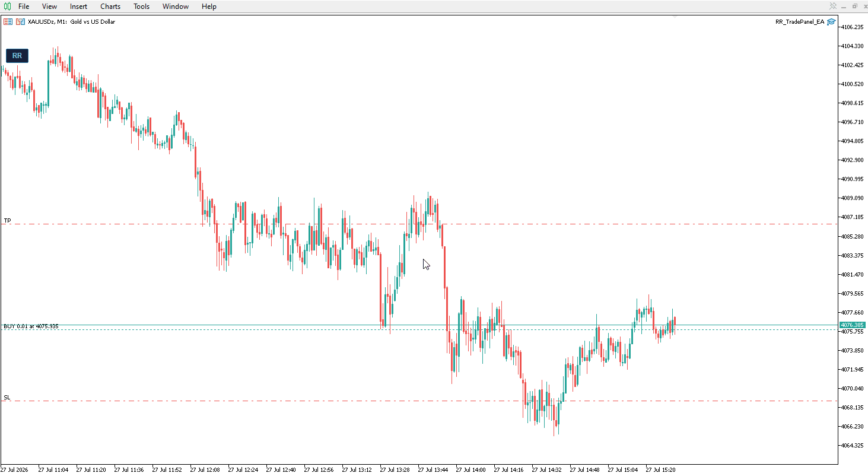
Task: Click the current price tag 4076.385
Action: point(852,325)
